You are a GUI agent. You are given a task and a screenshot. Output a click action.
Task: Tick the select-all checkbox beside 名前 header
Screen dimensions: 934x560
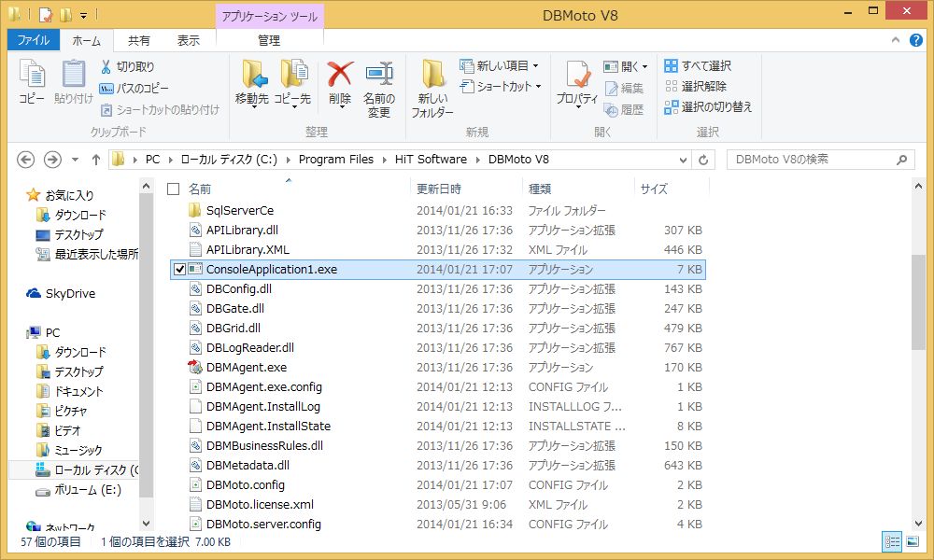click(x=174, y=189)
